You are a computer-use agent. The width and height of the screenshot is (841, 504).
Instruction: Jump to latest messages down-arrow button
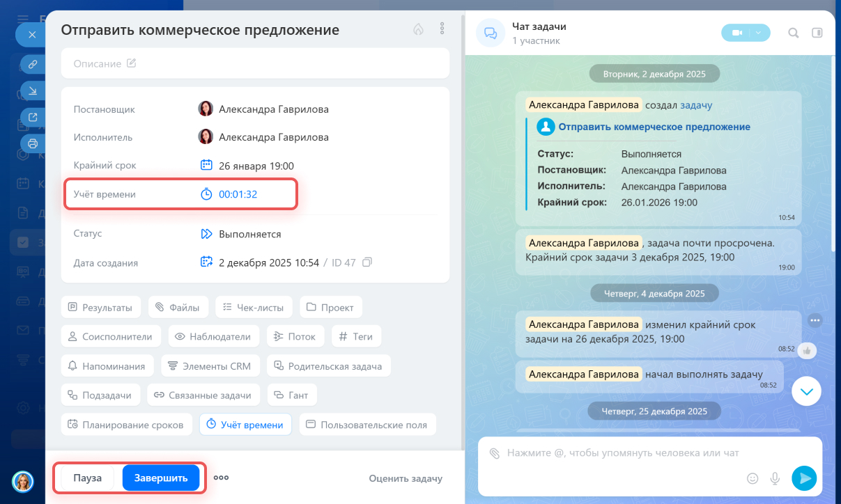pos(807,392)
